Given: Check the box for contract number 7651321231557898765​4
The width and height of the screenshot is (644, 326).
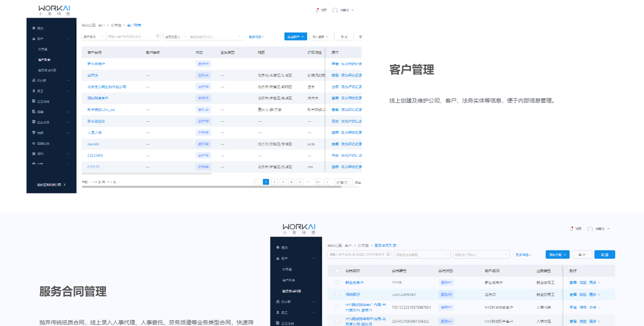Looking at the screenshot, I should (x=337, y=307).
